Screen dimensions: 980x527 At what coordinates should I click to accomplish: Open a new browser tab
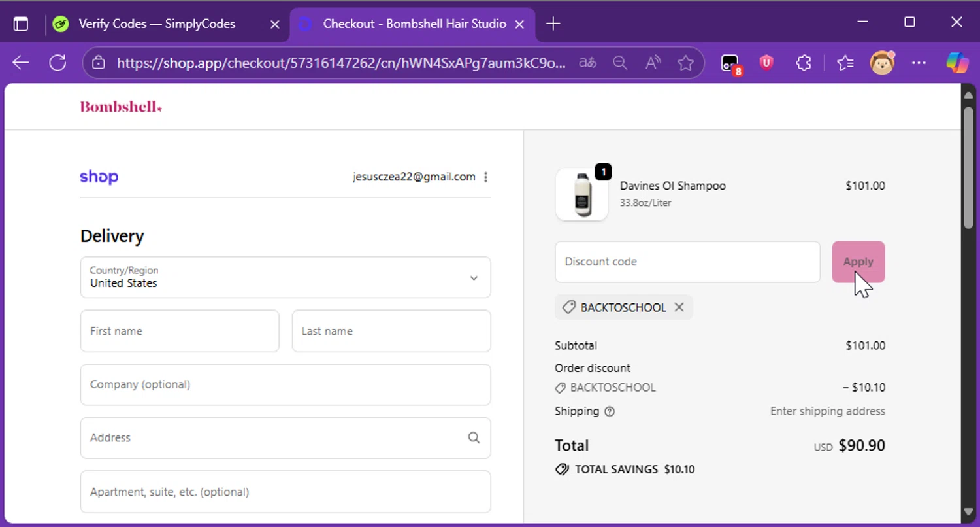(x=553, y=24)
